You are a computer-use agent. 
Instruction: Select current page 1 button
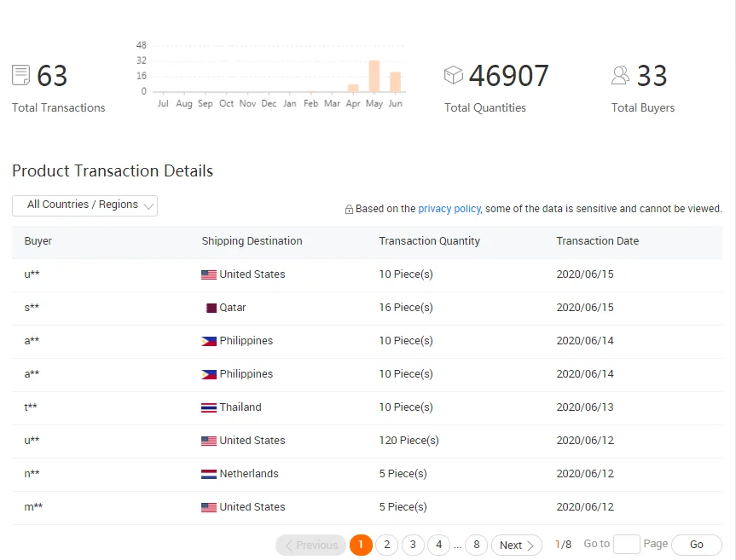[361, 545]
